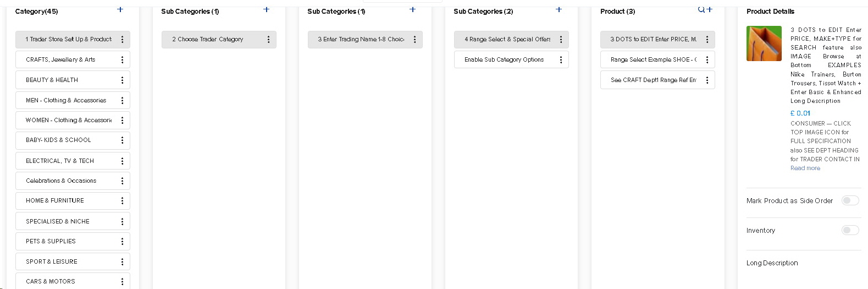Click the plus icon in Sub Categories (2) column

pos(559,9)
